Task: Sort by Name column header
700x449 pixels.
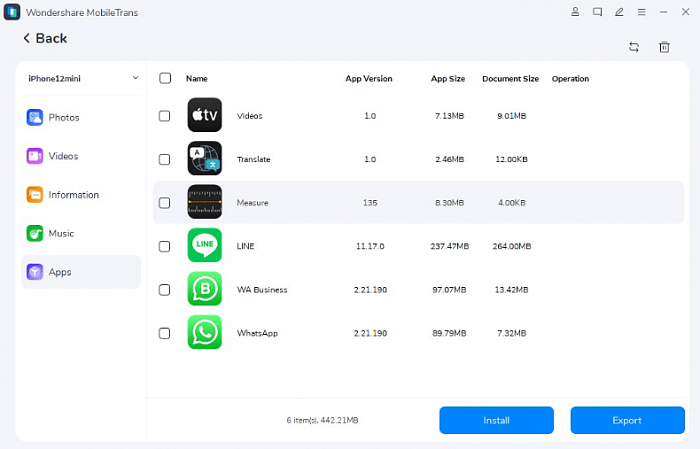Action: pos(196,79)
